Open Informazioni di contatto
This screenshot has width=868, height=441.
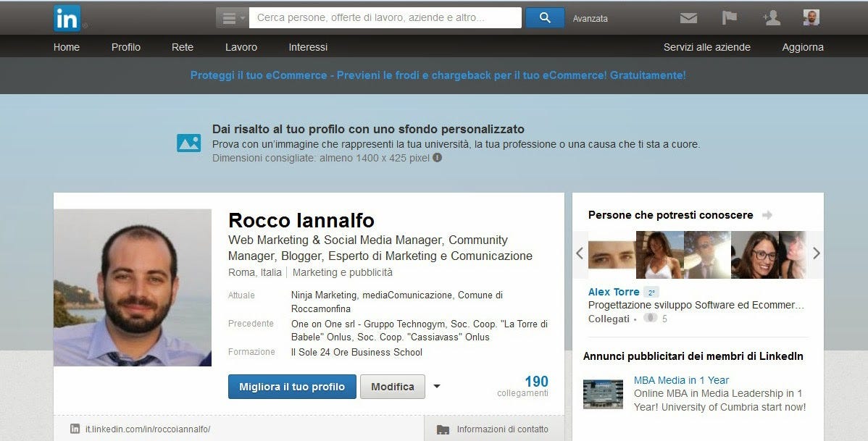pyautogui.click(x=502, y=429)
